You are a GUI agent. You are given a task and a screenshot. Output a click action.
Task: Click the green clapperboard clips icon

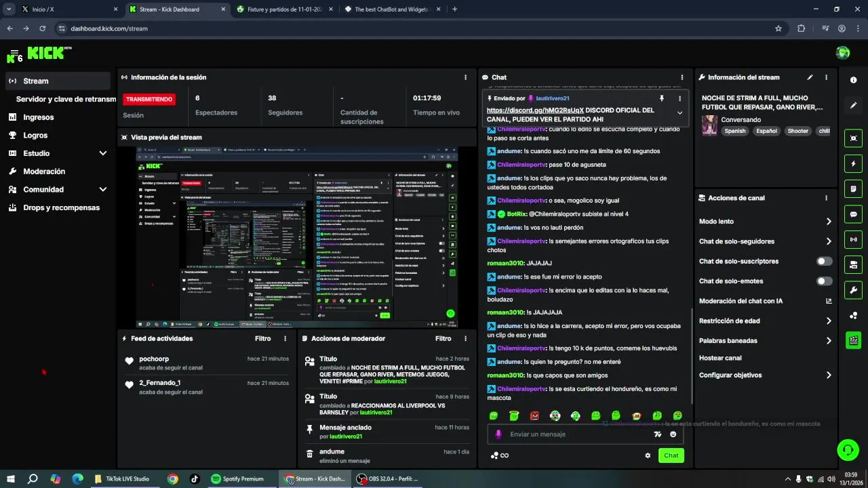point(853,340)
